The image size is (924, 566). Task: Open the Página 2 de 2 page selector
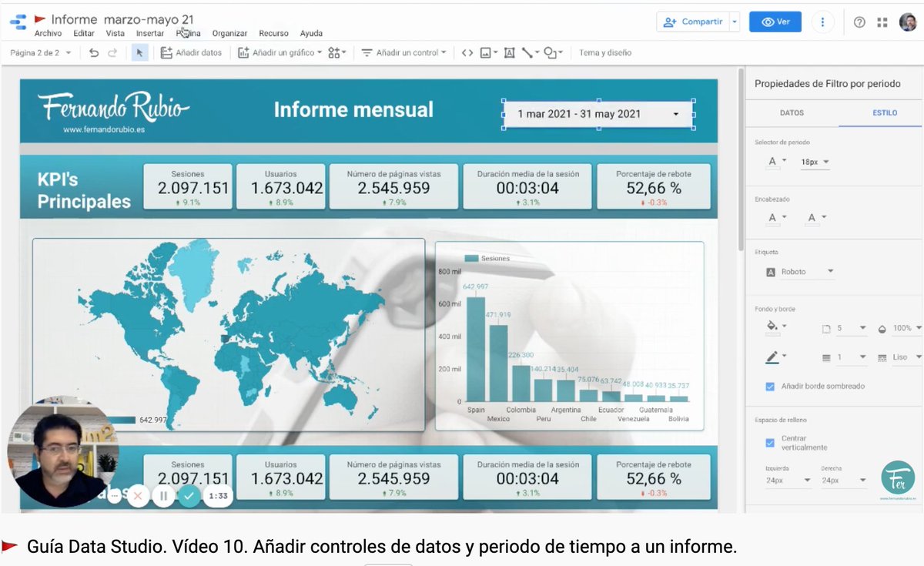tap(41, 52)
